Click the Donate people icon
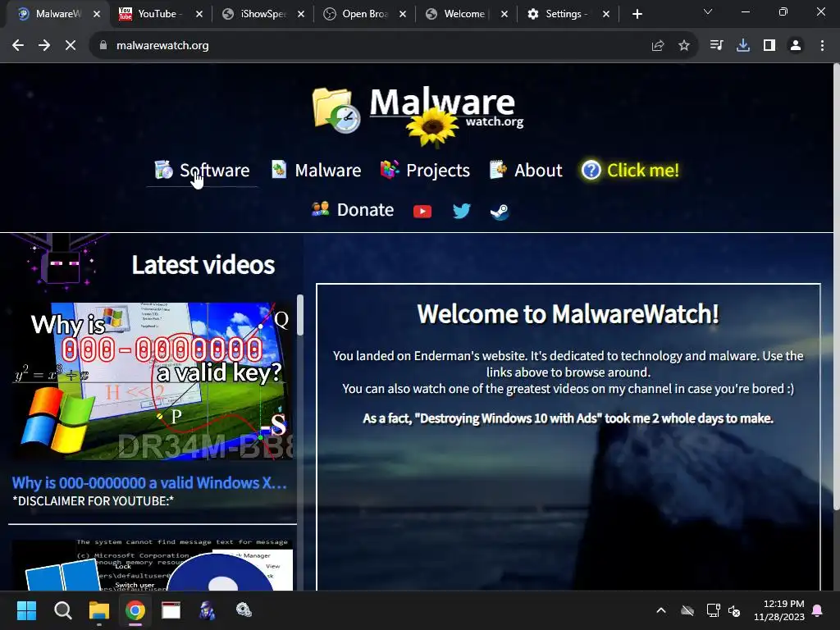Screen dimensions: 840x630 pos(321,208)
